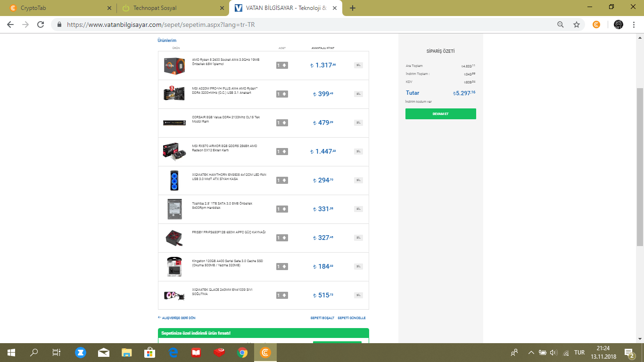Open Windows taskbar search
The image size is (644, 362).
tap(34, 352)
